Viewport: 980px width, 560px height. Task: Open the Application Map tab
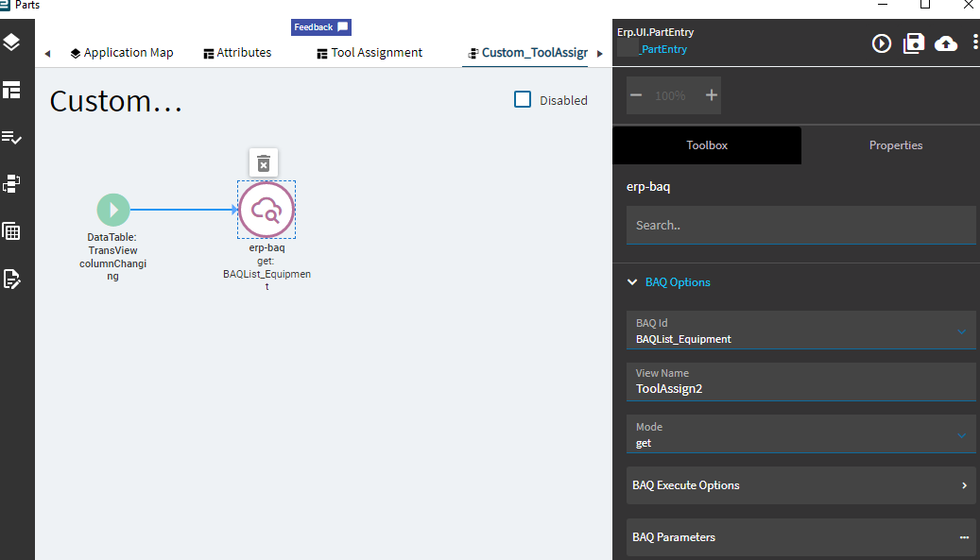click(x=122, y=53)
